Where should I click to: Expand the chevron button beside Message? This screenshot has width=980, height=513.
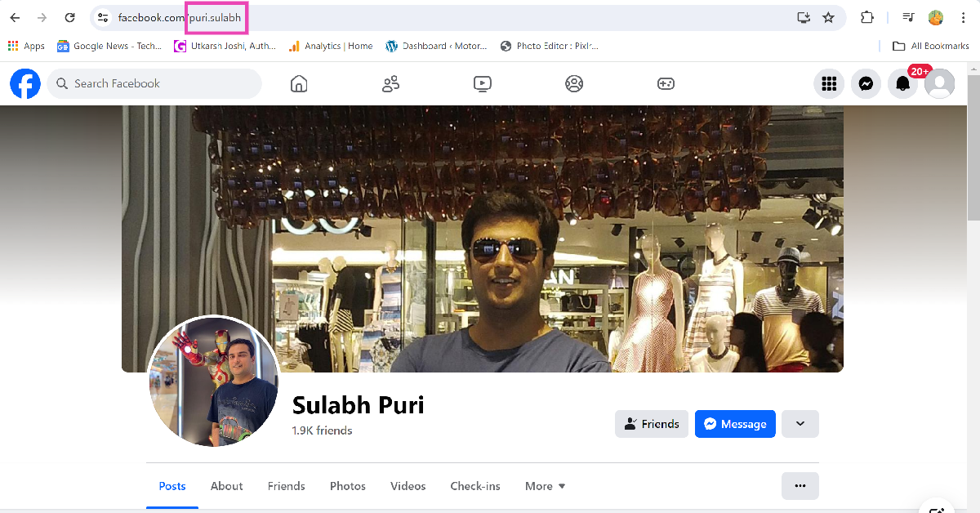(800, 424)
